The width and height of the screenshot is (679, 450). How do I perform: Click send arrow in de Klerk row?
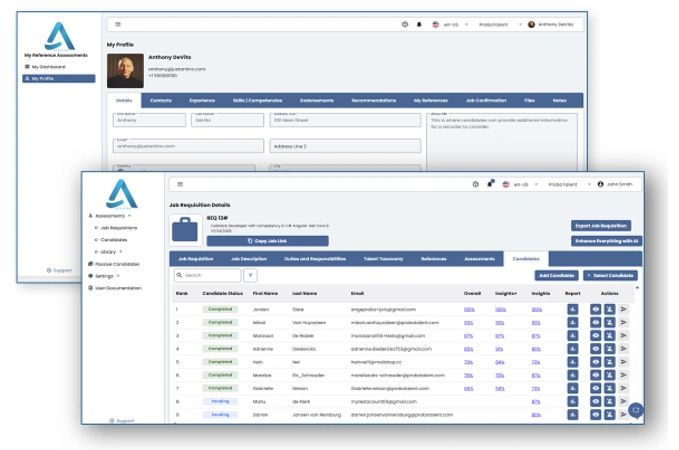pyautogui.click(x=624, y=401)
